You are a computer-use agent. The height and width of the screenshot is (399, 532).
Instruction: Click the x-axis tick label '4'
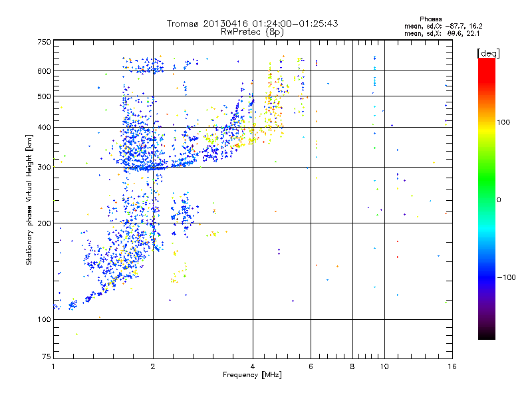tap(253, 366)
